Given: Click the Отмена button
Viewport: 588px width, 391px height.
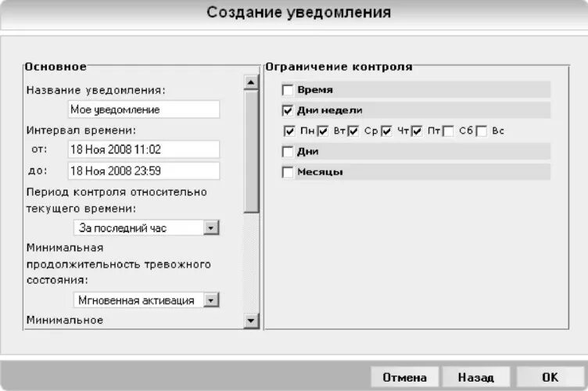Looking at the screenshot, I should tap(404, 377).
